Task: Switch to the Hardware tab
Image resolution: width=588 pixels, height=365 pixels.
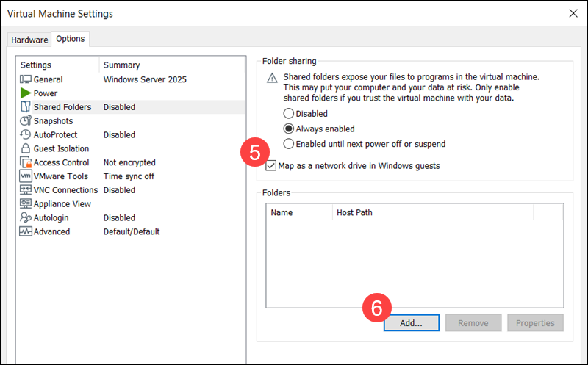Action: [29, 40]
